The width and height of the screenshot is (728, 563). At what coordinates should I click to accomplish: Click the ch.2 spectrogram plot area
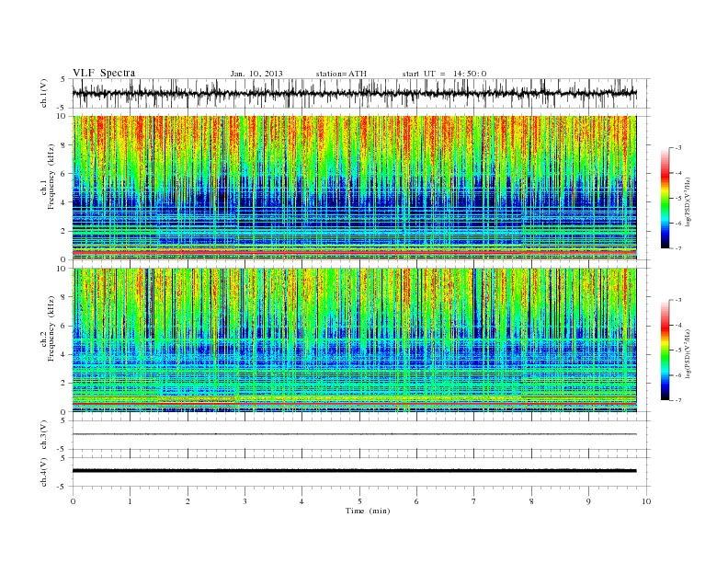[355, 340]
